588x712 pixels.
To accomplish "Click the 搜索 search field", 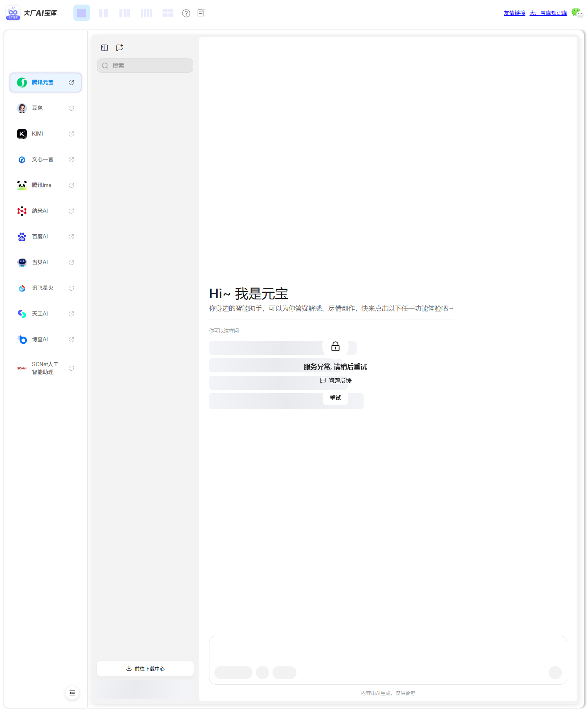I will (x=145, y=66).
